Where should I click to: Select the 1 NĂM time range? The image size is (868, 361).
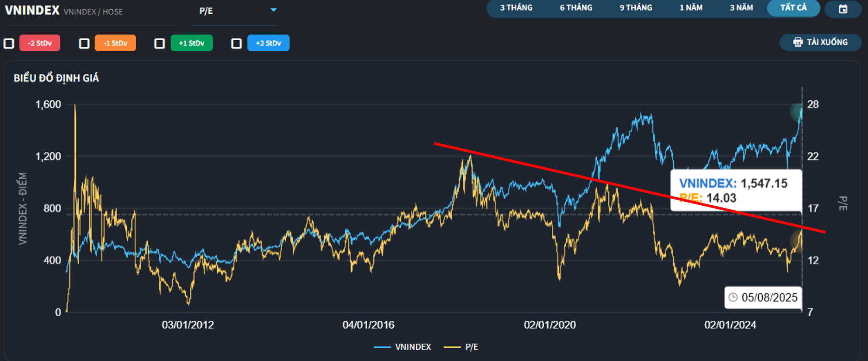(x=691, y=8)
